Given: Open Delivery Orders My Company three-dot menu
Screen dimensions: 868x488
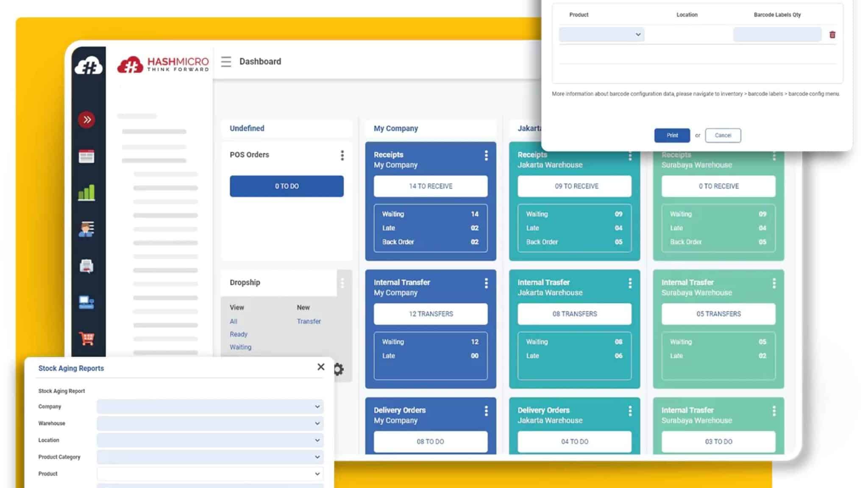Looking at the screenshot, I should click(x=486, y=411).
